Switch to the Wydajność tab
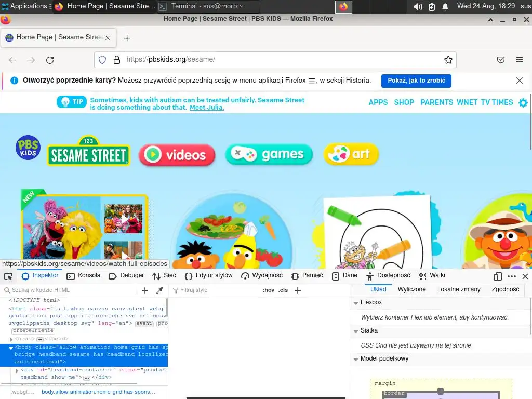Image resolution: width=532 pixels, height=399 pixels. pyautogui.click(x=262, y=276)
